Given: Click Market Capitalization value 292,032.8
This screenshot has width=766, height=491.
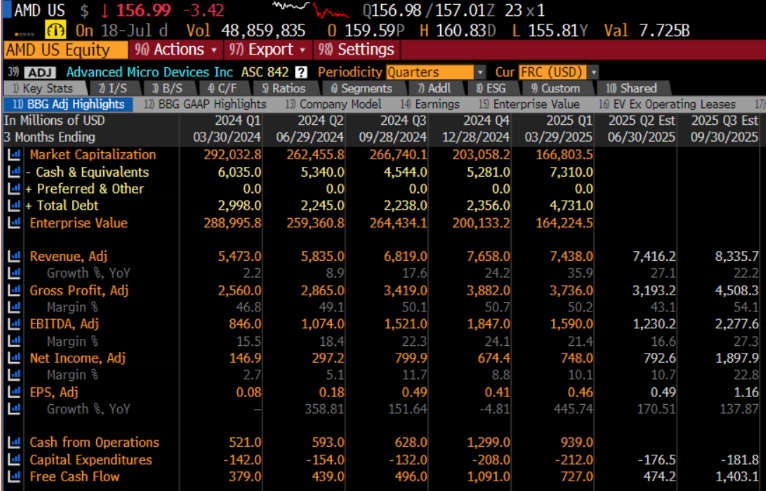Looking at the screenshot, I should 233,155.
